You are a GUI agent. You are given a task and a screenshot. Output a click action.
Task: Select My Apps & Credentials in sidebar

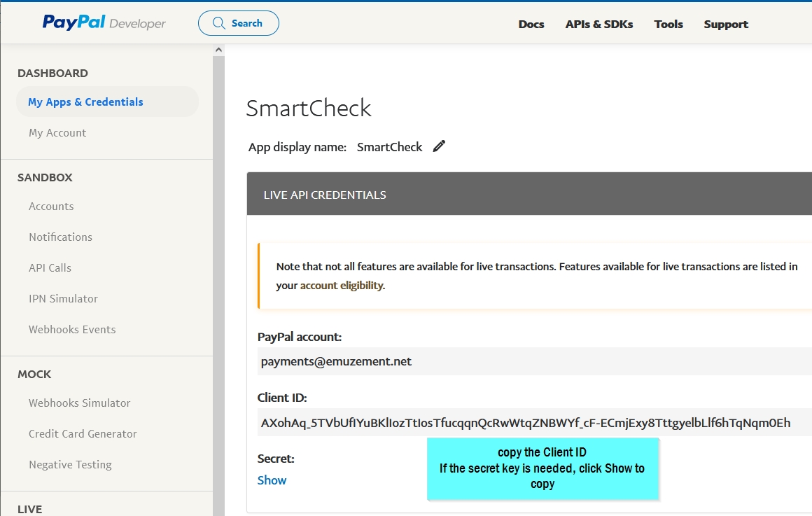tap(107, 102)
